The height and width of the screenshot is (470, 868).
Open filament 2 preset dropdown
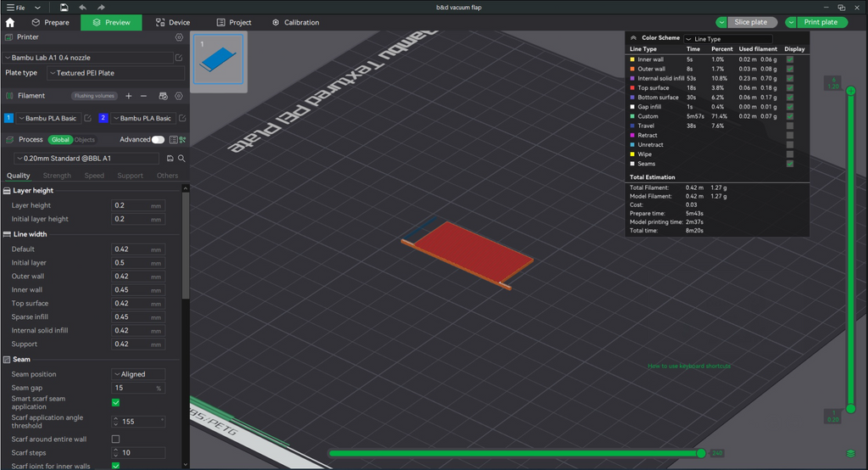(x=143, y=118)
